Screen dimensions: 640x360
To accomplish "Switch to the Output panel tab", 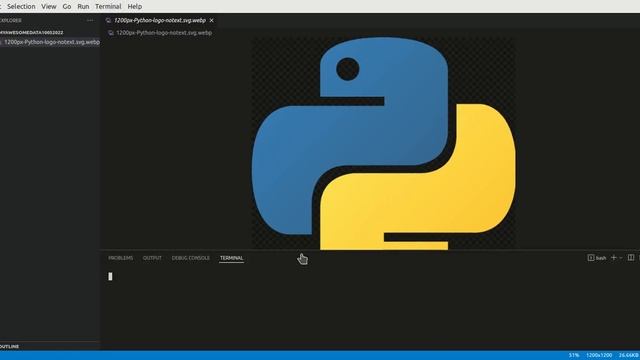I will [x=152, y=258].
